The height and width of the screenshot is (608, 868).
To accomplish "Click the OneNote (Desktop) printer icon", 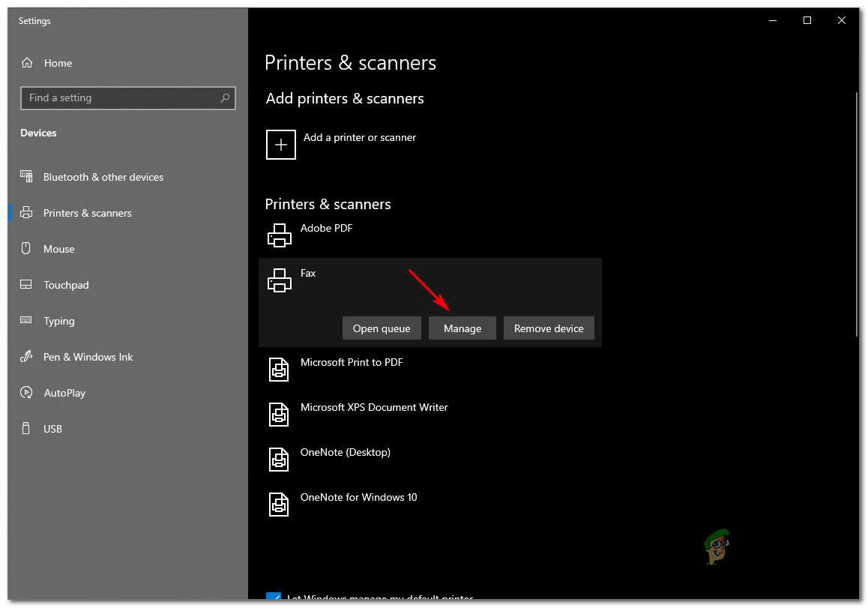I will 279,460.
